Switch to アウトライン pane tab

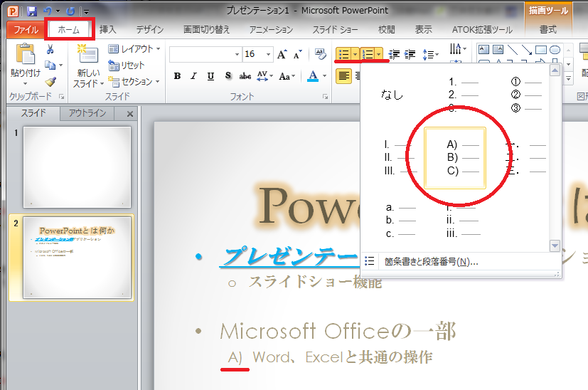click(x=87, y=113)
